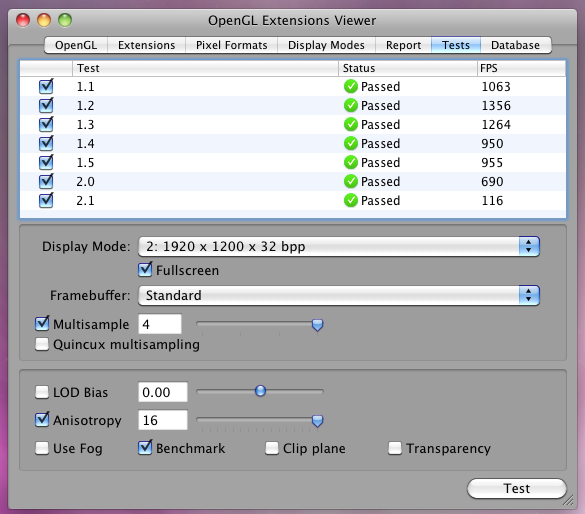This screenshot has width=585, height=514.
Task: Open the Framebuffer dropdown
Action: point(339,295)
